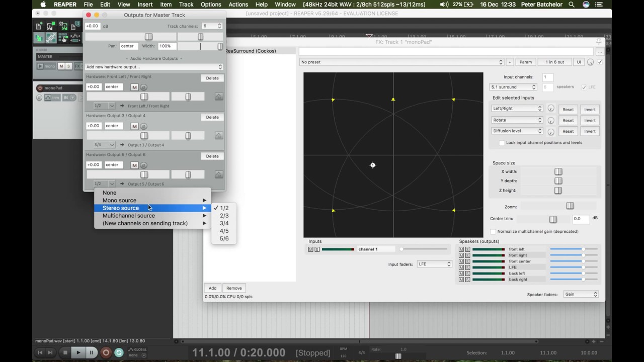Click the Diffusion level rotary knob
Image resolution: width=644 pixels, height=362 pixels.
point(551,132)
